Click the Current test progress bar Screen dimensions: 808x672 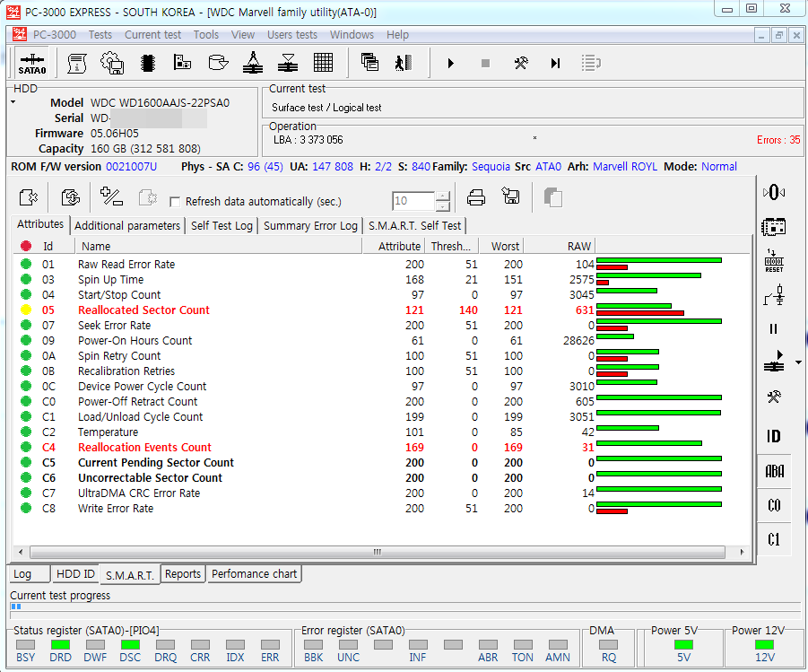(407, 607)
